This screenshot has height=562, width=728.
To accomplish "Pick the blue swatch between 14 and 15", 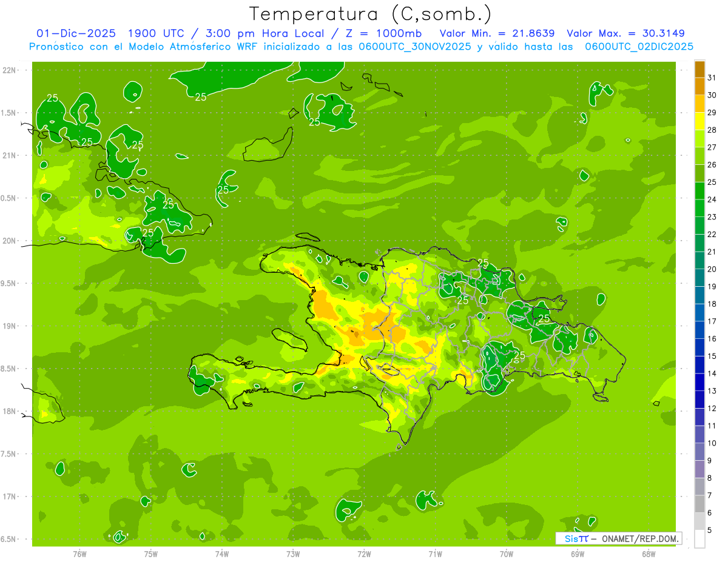I will tap(699, 365).
